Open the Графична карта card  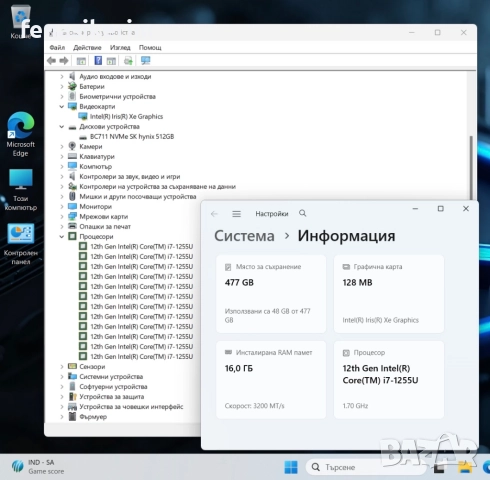389,294
